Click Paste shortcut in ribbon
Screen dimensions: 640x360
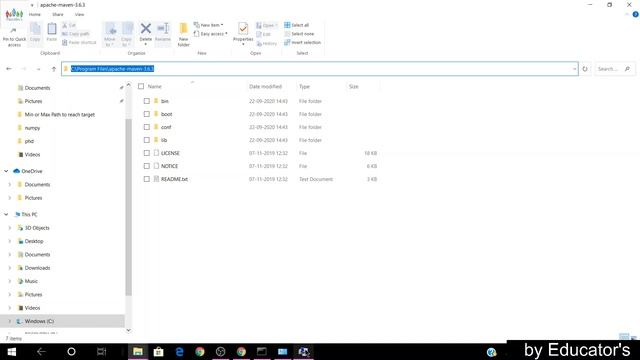coord(79,42)
